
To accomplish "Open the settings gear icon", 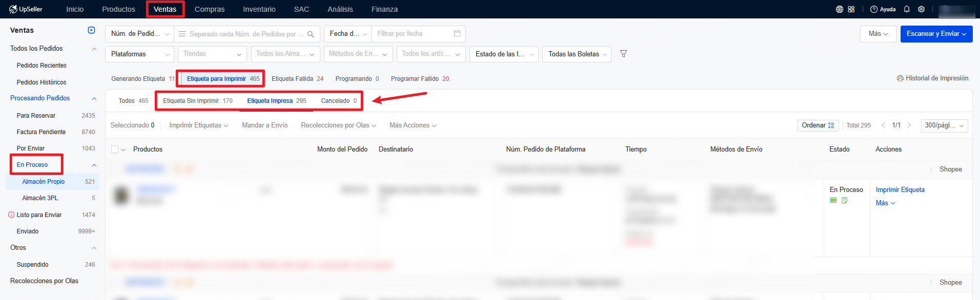I will [922, 9].
